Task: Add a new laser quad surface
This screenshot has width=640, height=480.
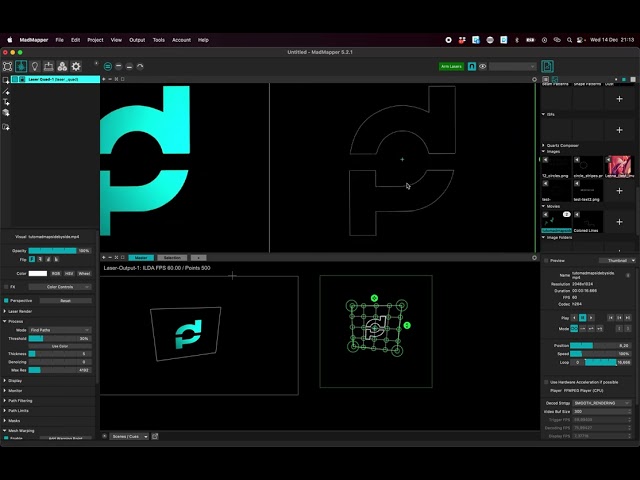Action: tap(6, 80)
